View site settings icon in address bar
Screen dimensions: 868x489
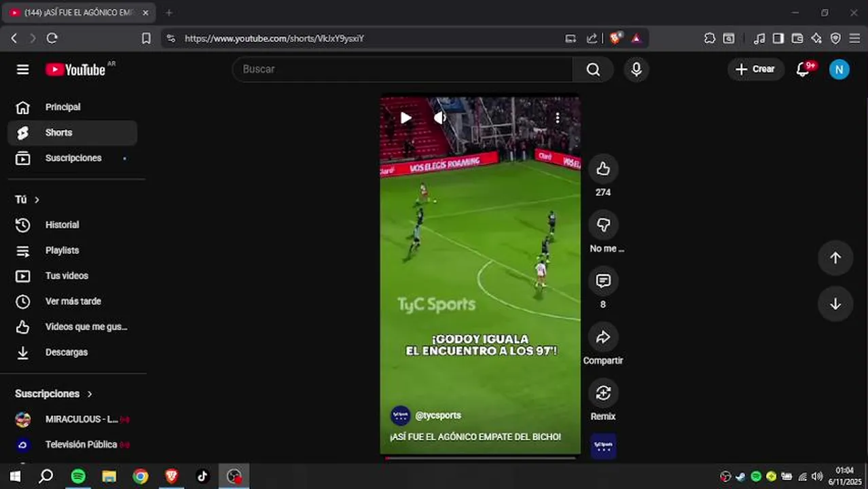click(x=170, y=39)
